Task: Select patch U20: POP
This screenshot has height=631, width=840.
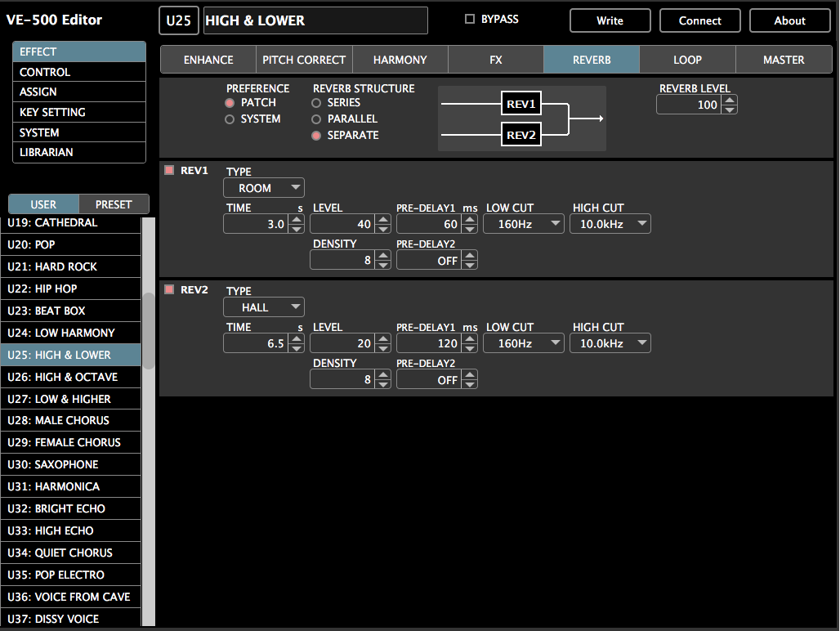Action: 71,244
